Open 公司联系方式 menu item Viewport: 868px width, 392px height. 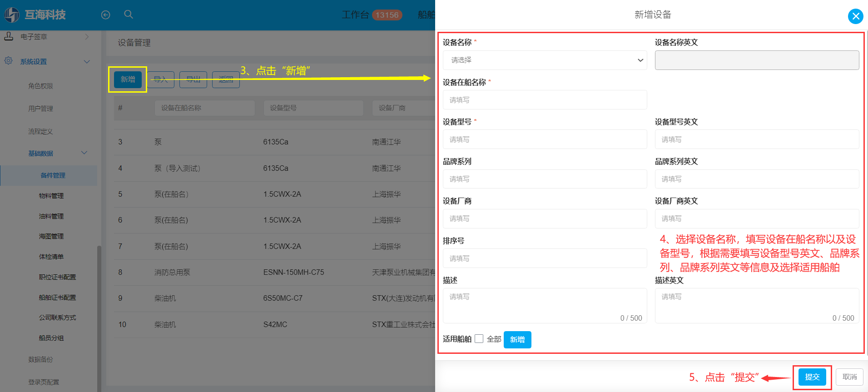tap(57, 318)
